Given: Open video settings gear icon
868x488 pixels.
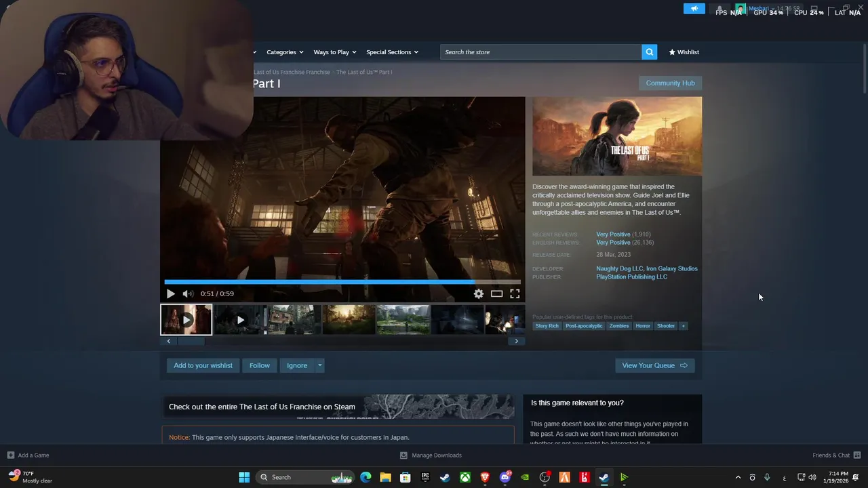Looking at the screenshot, I should [x=479, y=293].
